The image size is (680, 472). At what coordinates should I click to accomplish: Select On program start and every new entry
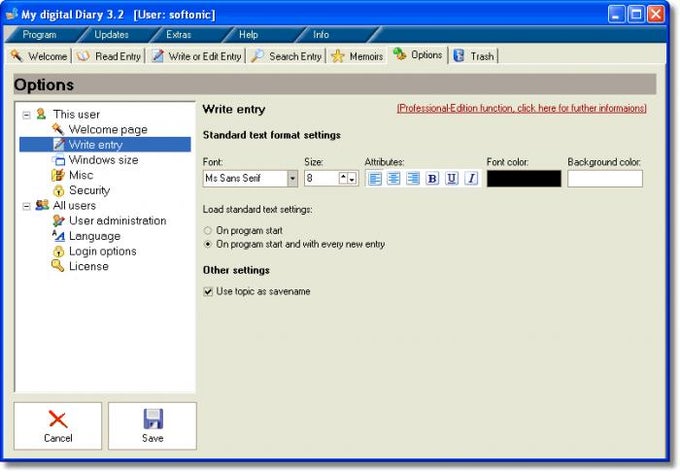click(x=208, y=244)
